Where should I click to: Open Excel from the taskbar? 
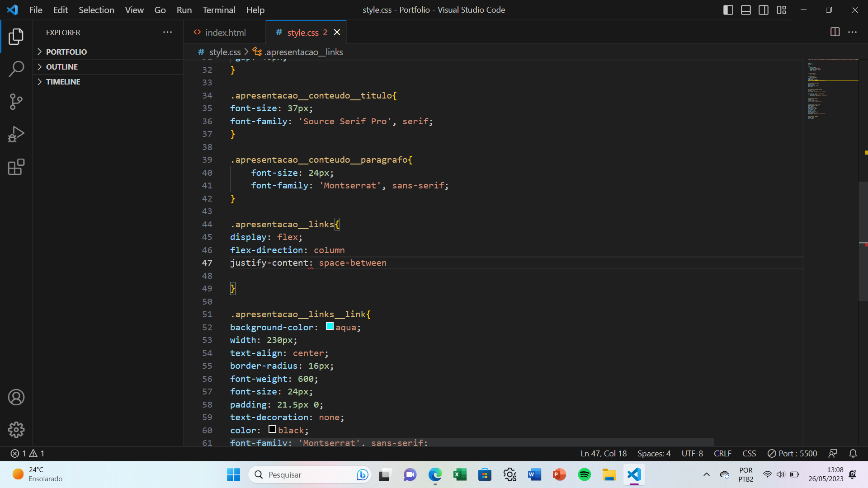[x=460, y=475]
